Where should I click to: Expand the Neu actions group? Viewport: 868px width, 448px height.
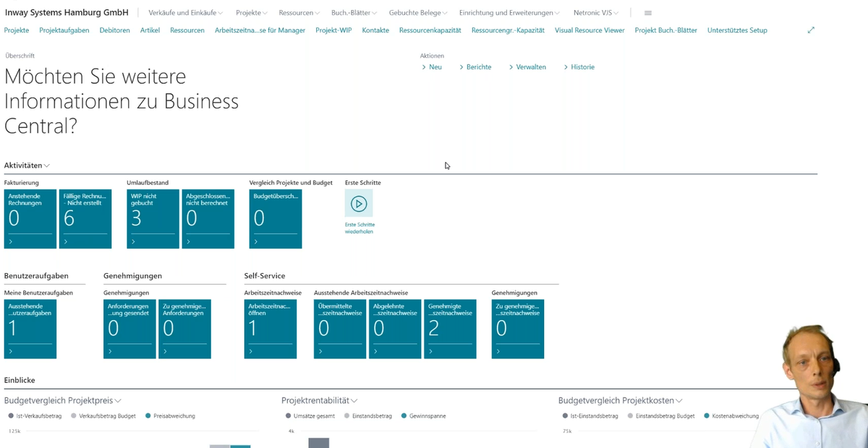pos(432,67)
